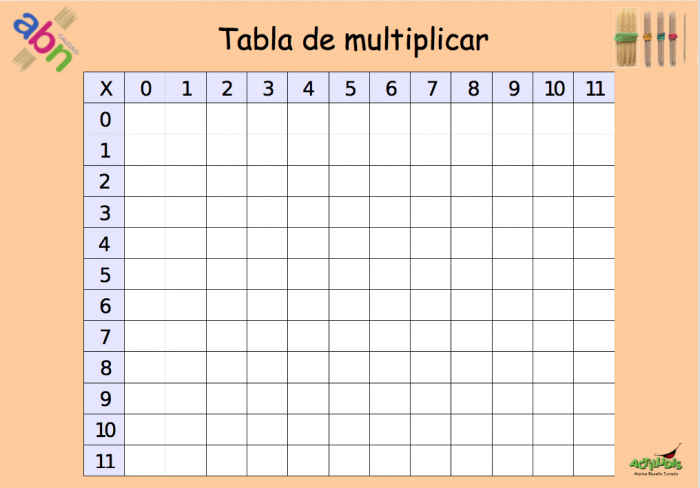
Task: Click the row header number 11
Action: [105, 460]
